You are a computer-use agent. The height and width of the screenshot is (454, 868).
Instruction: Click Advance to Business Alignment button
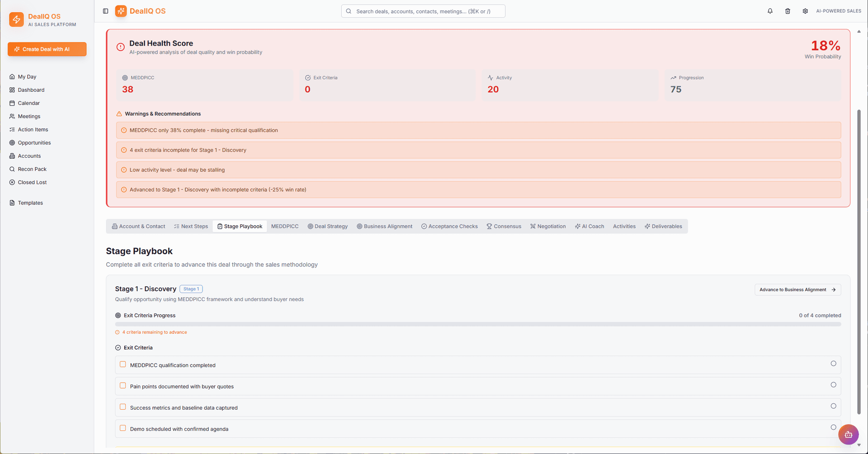[x=797, y=290]
